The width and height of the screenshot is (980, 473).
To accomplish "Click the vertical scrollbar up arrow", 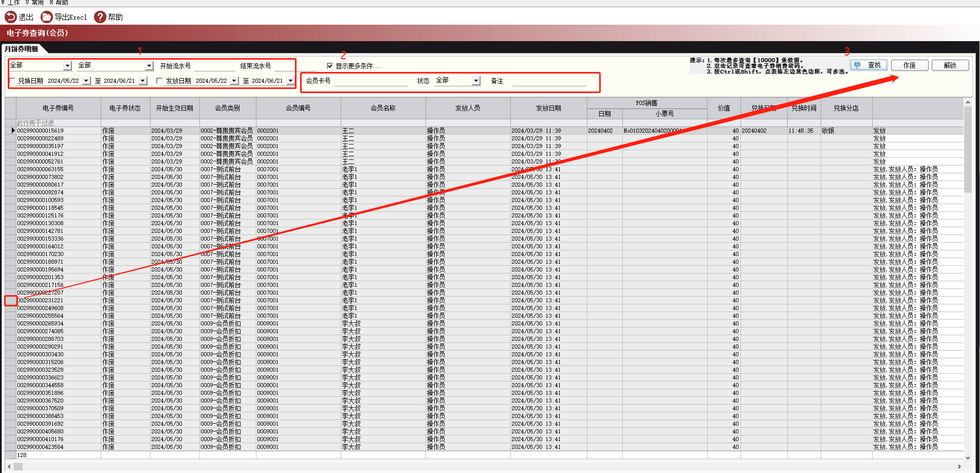I will [968, 102].
